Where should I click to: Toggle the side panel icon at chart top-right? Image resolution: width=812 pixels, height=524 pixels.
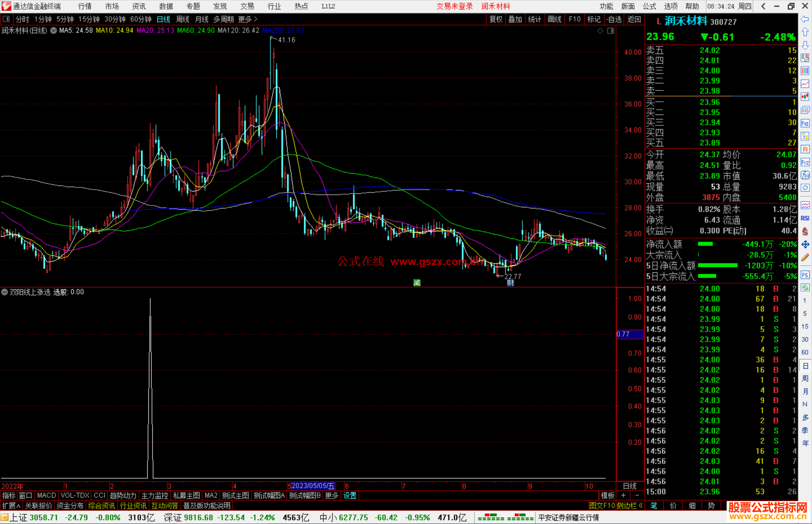coord(611,31)
